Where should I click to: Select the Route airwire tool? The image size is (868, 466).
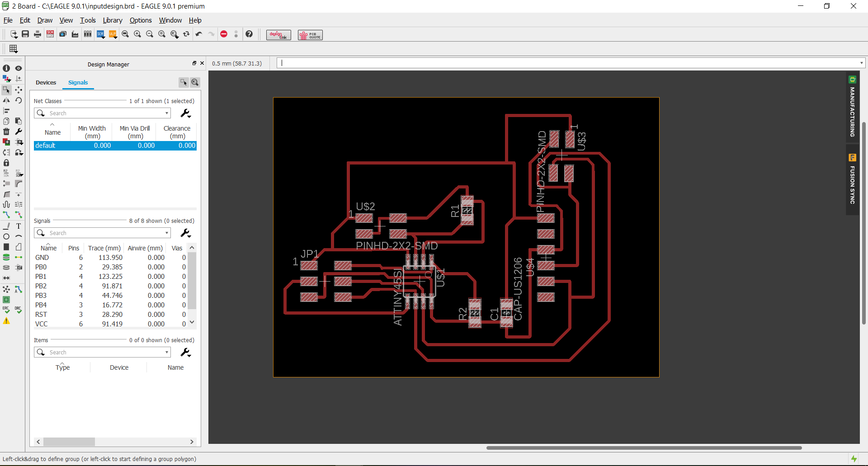pos(6,215)
